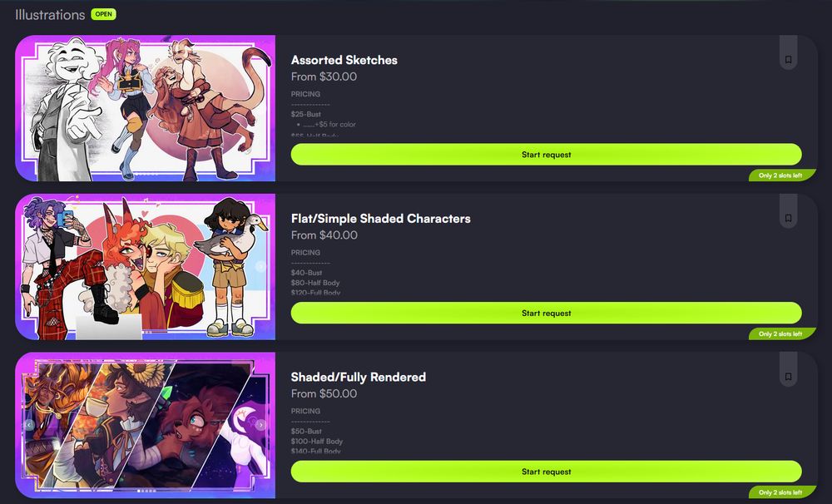Click Start request for Assorted Sketches
Viewport: 832px width, 504px height.
click(546, 155)
